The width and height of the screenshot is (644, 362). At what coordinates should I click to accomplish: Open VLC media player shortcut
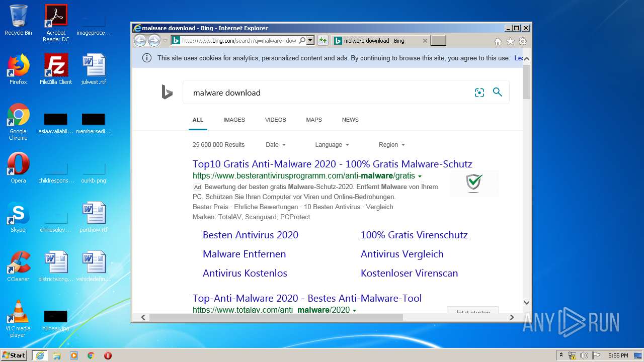[x=18, y=319]
